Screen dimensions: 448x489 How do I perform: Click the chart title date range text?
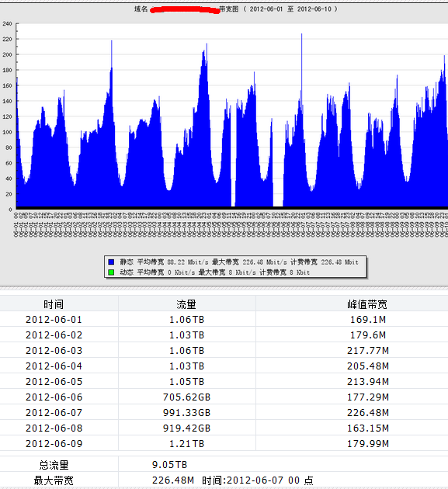[x=290, y=9]
